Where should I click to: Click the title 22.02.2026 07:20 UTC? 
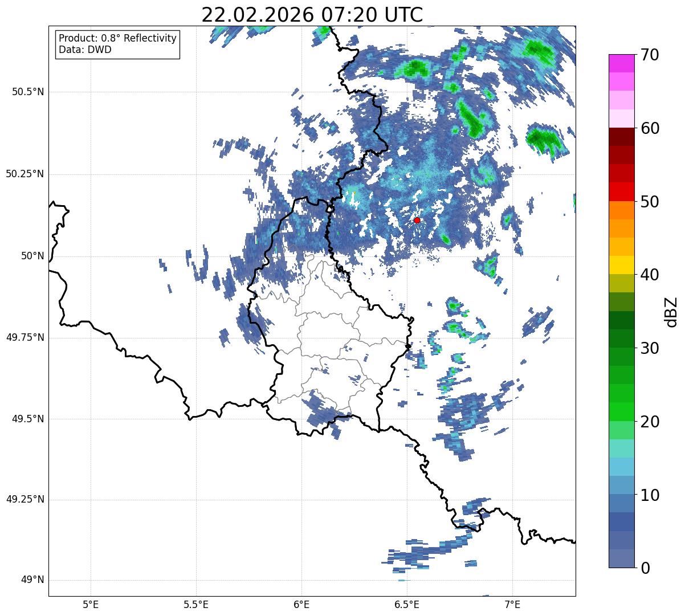(312, 15)
